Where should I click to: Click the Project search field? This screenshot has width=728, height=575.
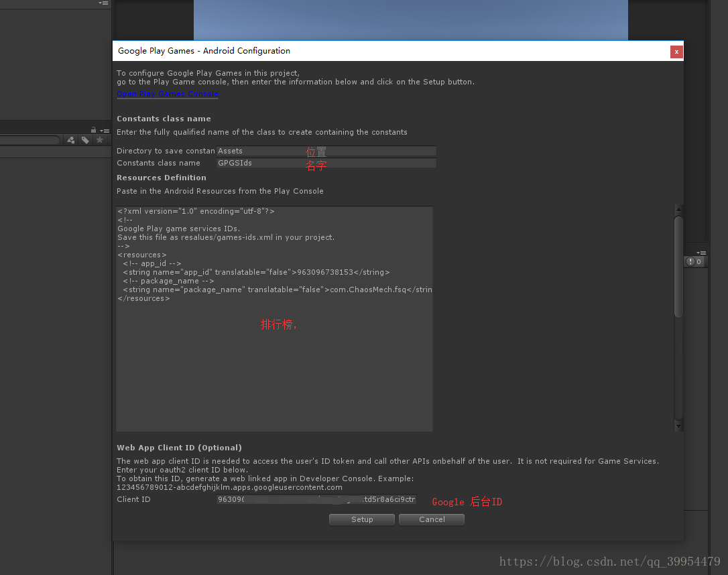(x=29, y=139)
